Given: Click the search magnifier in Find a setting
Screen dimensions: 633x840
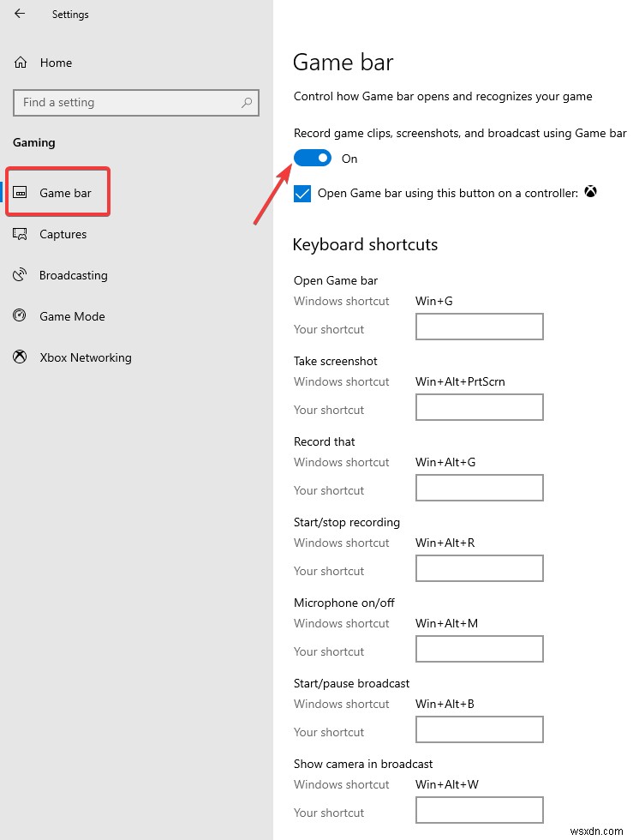Looking at the screenshot, I should pos(248,102).
